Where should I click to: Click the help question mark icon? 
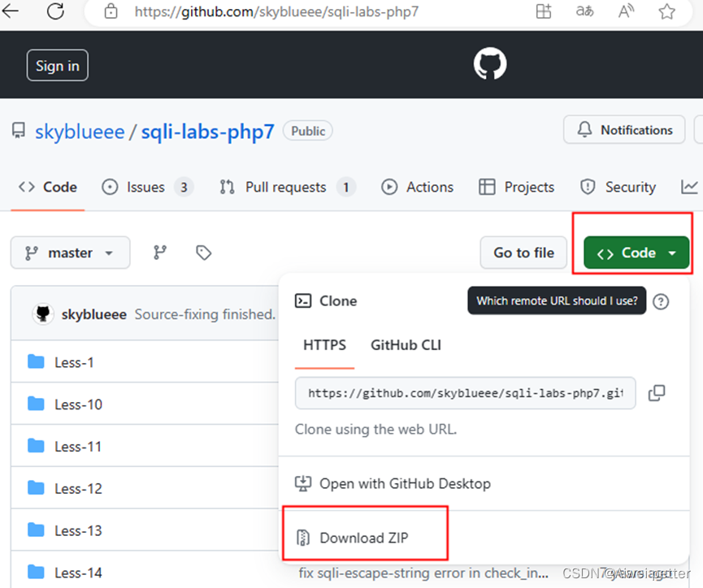tap(661, 301)
